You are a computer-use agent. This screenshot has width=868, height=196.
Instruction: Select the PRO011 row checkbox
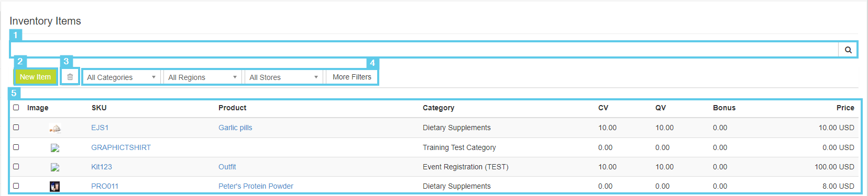[x=16, y=186]
